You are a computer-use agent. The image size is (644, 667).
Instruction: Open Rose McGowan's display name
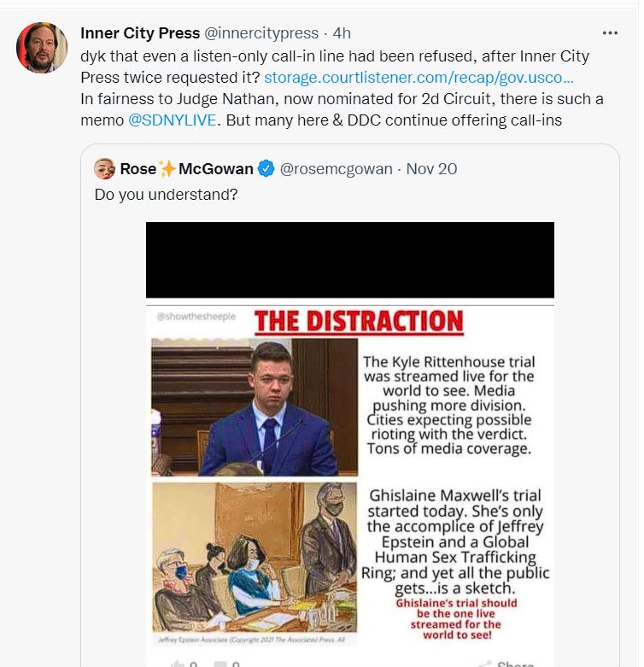click(x=186, y=169)
